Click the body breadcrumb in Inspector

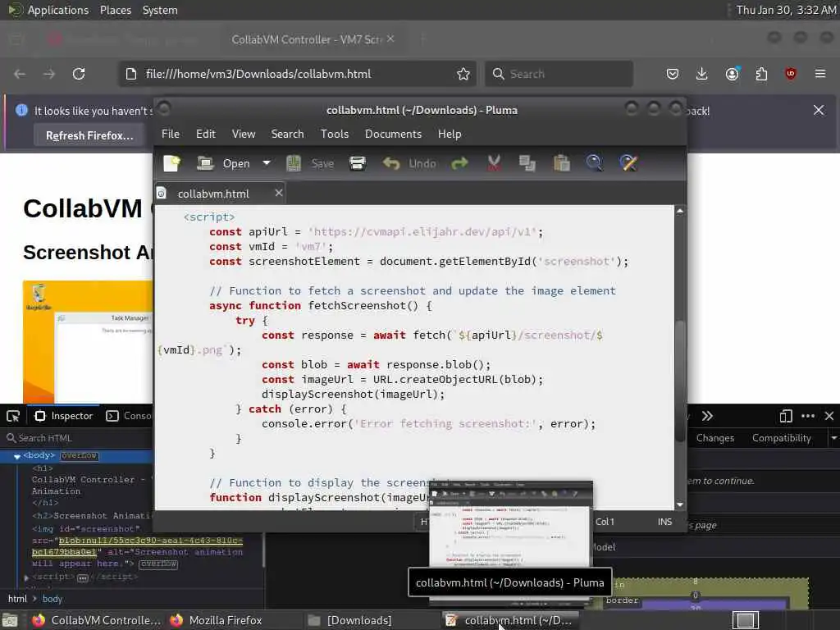click(x=52, y=599)
